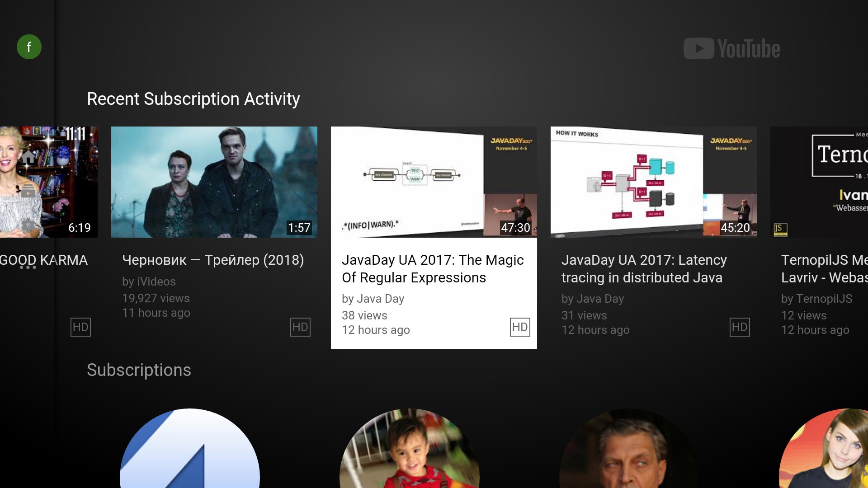
Task: Click the "38 views" text
Action: coord(364,315)
